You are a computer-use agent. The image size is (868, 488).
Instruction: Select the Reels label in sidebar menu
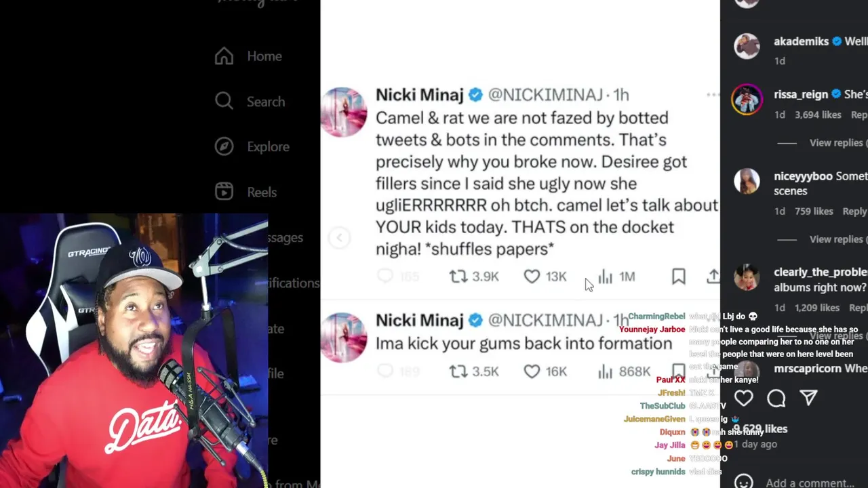point(262,192)
